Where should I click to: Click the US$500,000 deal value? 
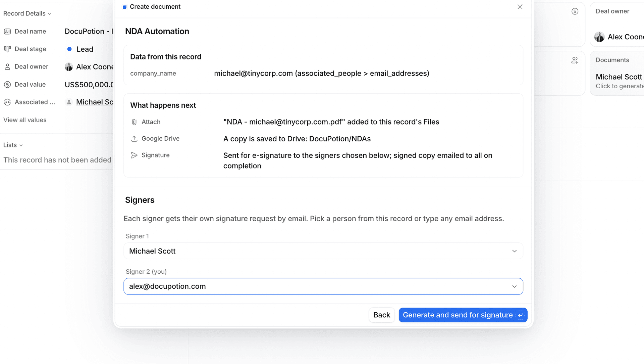89,85
